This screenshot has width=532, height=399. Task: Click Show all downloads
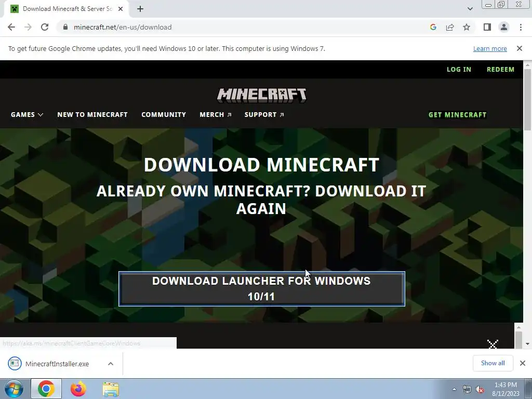coord(493,363)
